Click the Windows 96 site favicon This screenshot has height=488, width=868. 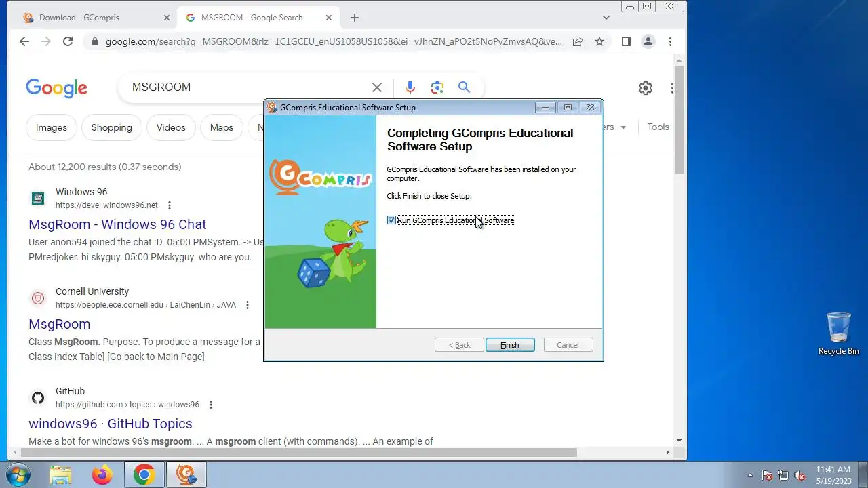pos(38,199)
